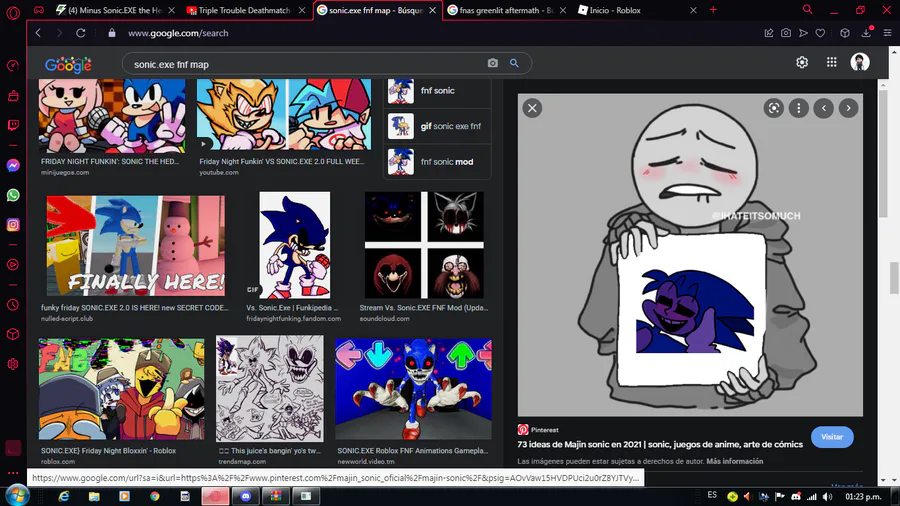Switch to Triple Trouble Deathmatch tab
900x506 pixels.
(x=244, y=10)
